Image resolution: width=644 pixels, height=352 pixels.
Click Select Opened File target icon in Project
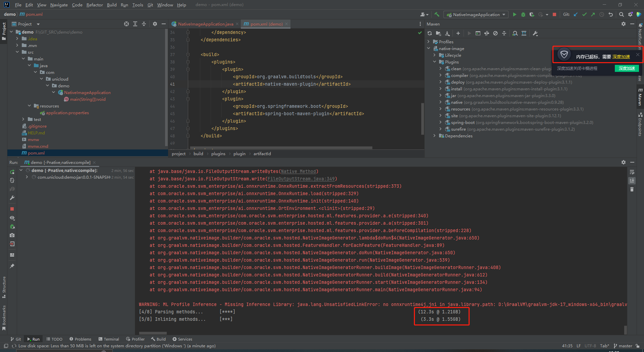[126, 24]
